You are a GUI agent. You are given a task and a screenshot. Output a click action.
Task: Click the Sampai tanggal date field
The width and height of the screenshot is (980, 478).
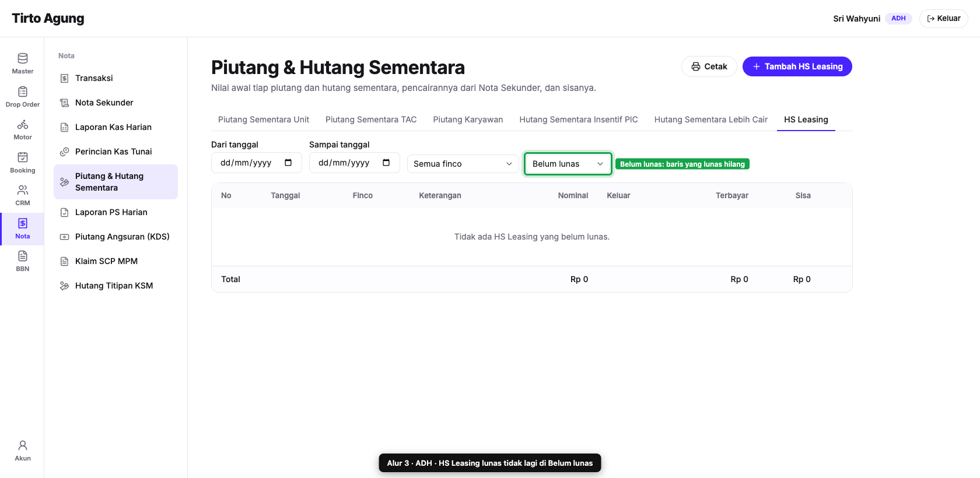tap(355, 163)
